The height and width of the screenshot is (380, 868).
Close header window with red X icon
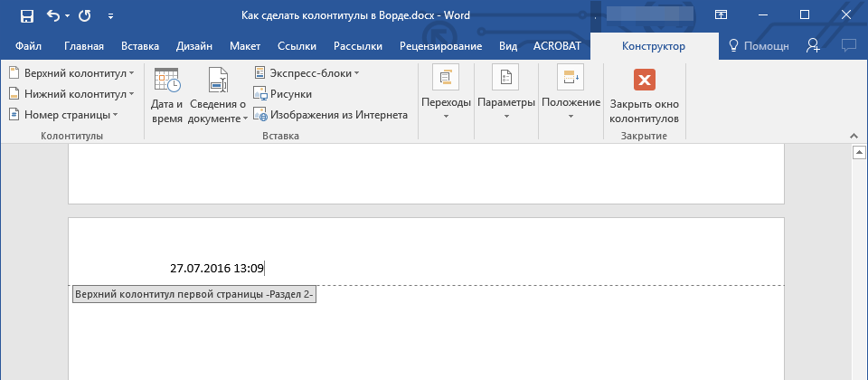(x=644, y=95)
